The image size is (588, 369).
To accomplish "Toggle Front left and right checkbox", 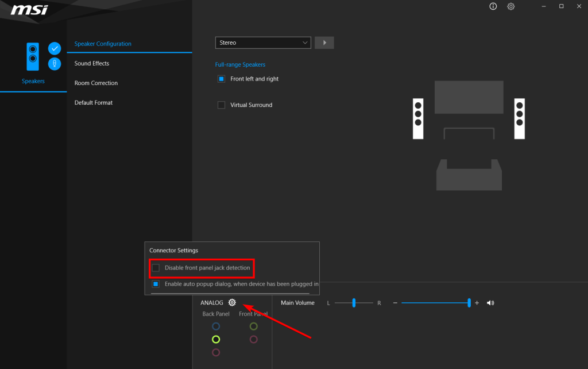I will point(221,79).
